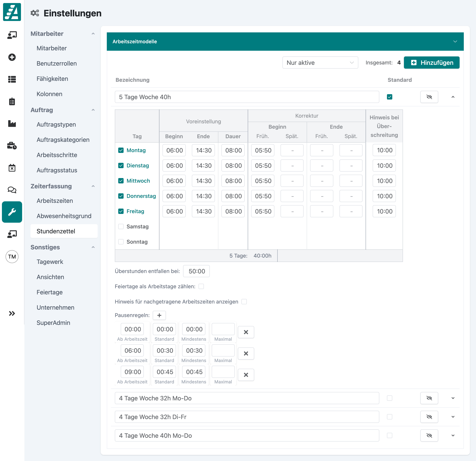Toggle Feiertage als Arbeitstage zählen checkbox

coord(201,286)
